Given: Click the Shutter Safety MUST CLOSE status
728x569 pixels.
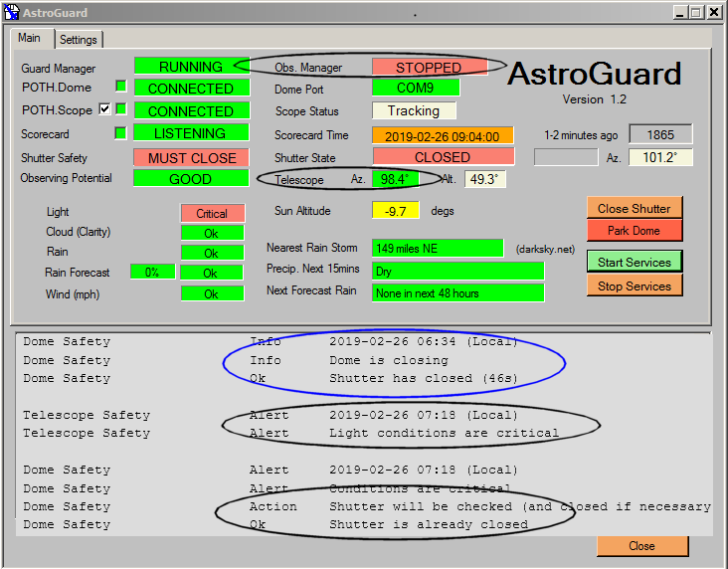Looking at the screenshot, I should (191, 158).
